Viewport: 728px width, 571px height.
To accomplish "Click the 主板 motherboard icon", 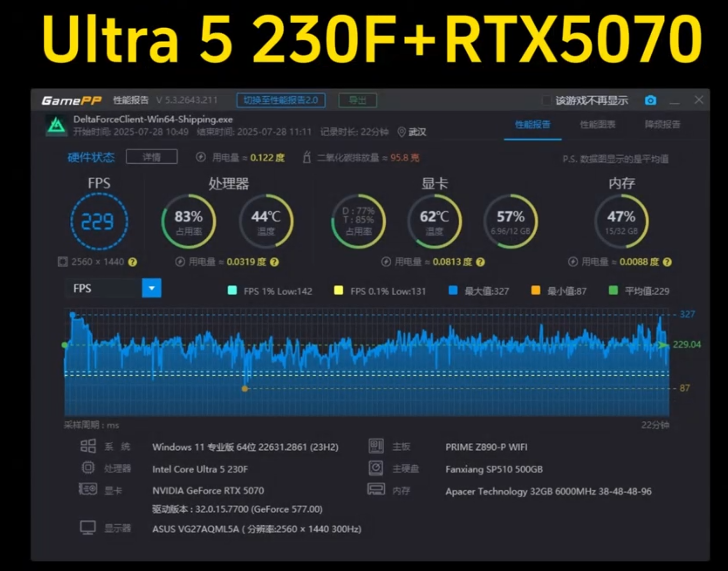I will tap(376, 446).
